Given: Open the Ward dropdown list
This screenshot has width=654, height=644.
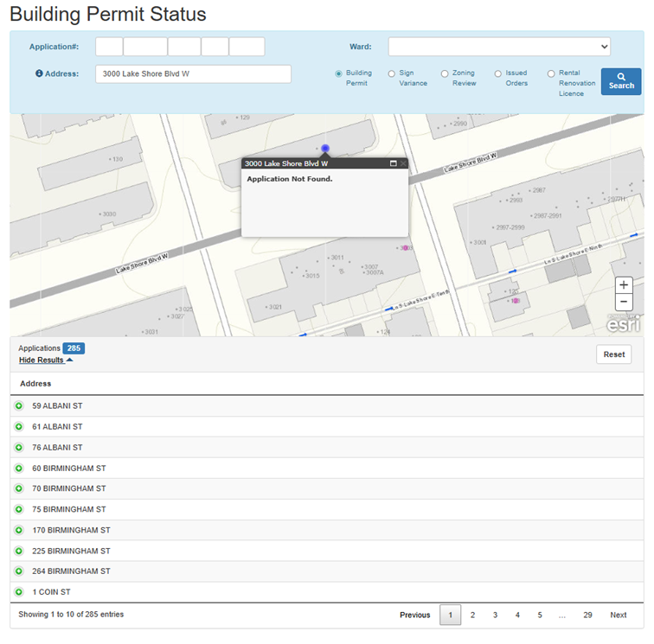Looking at the screenshot, I should tap(499, 47).
